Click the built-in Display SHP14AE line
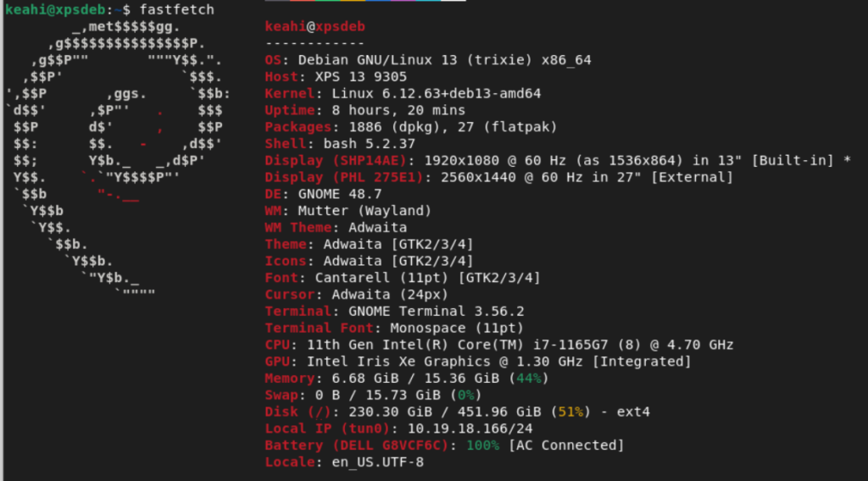The width and height of the screenshot is (868, 481). tap(557, 161)
